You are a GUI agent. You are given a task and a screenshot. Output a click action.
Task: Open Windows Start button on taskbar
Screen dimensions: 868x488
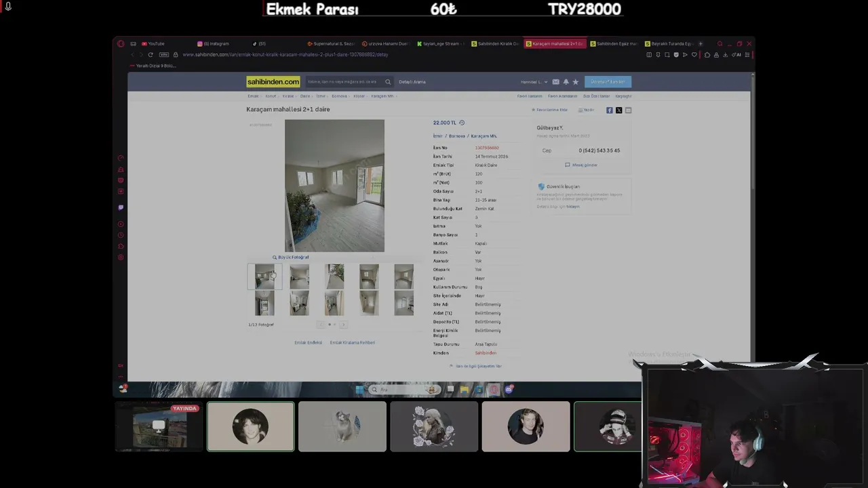pyautogui.click(x=359, y=389)
